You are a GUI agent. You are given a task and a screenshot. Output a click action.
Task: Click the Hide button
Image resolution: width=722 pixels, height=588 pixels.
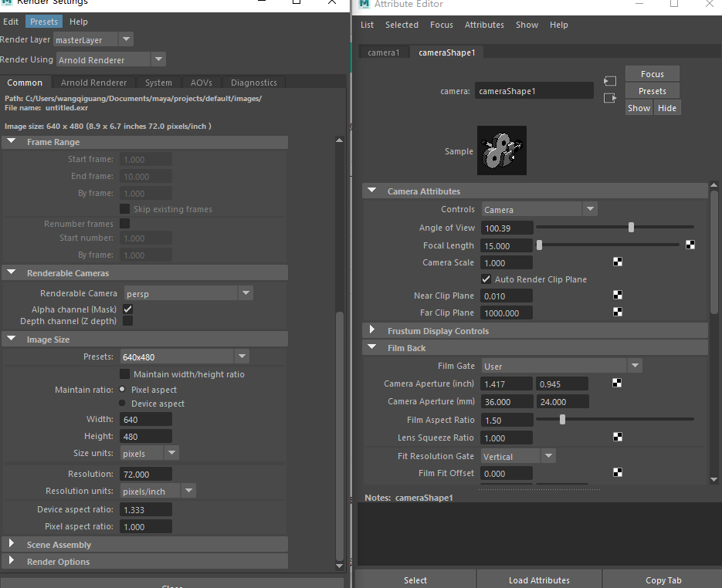tap(666, 108)
